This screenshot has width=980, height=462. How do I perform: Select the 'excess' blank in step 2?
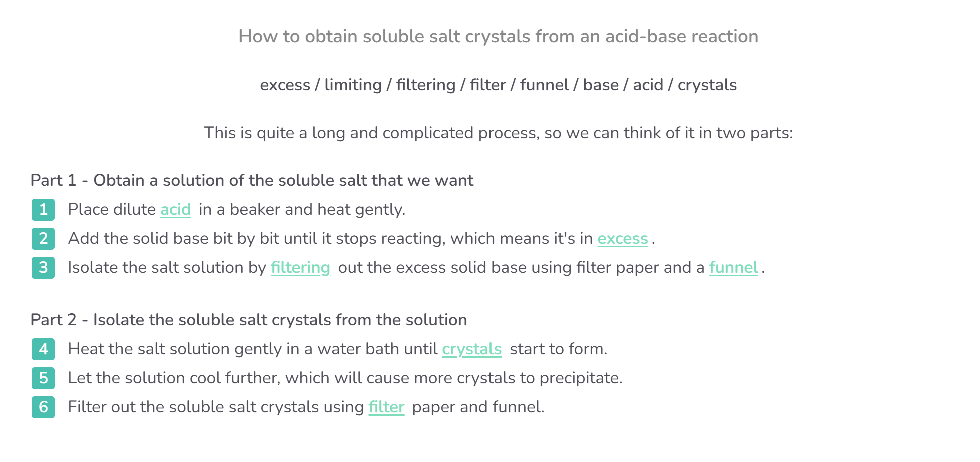click(623, 239)
